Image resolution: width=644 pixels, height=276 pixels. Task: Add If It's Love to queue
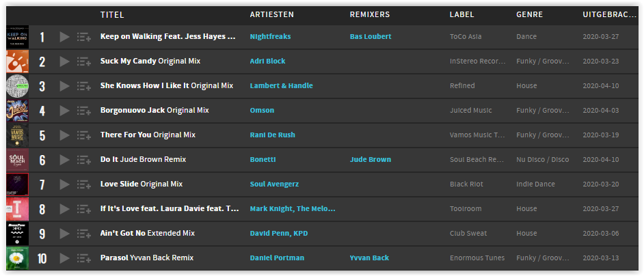coord(84,210)
